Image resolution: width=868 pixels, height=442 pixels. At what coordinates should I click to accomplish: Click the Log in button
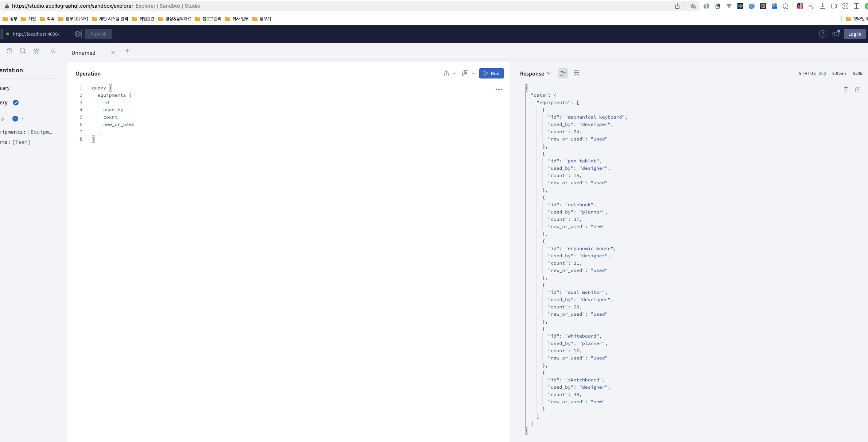pyautogui.click(x=855, y=34)
